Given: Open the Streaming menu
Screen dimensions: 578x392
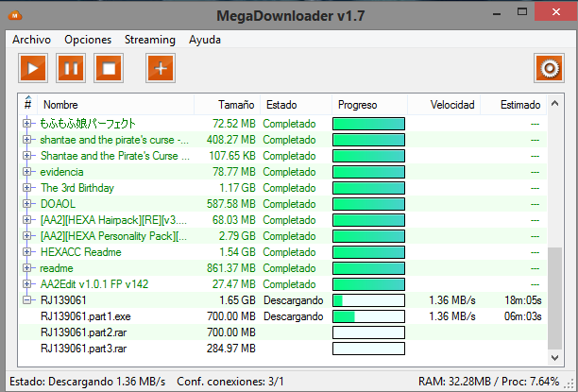Looking at the screenshot, I should point(150,40).
